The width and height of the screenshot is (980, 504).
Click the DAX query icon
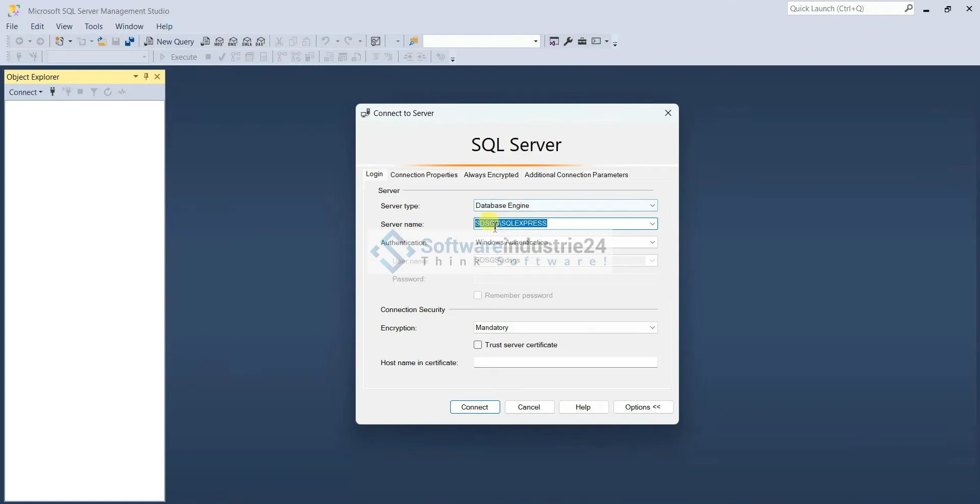click(x=261, y=42)
